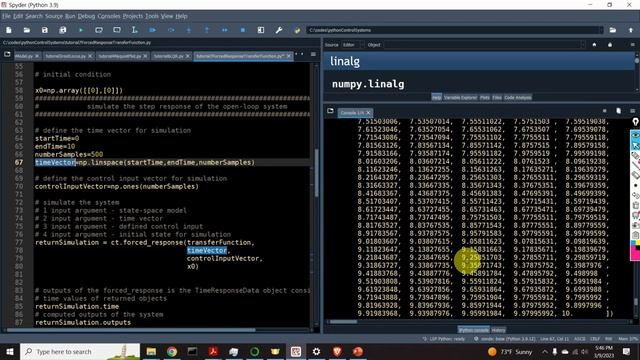Click the Windows taskbar search box
Viewport: 640px width, 360px height.
point(80,351)
